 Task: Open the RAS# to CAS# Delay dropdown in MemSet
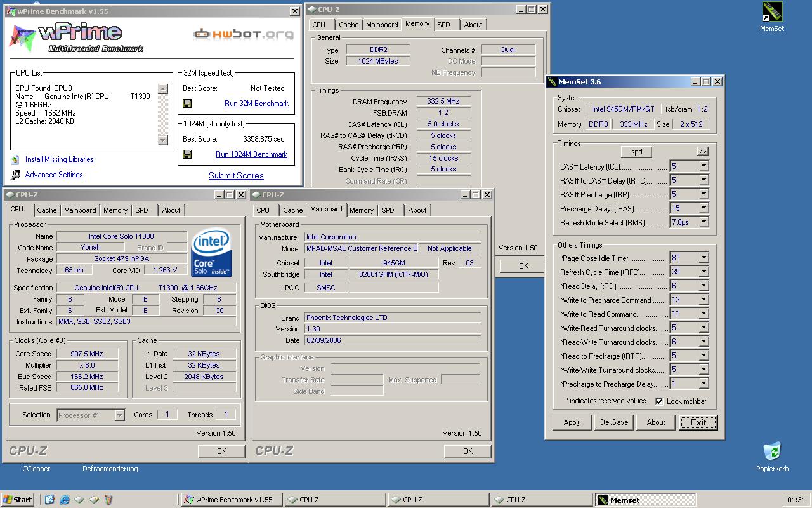pos(703,180)
